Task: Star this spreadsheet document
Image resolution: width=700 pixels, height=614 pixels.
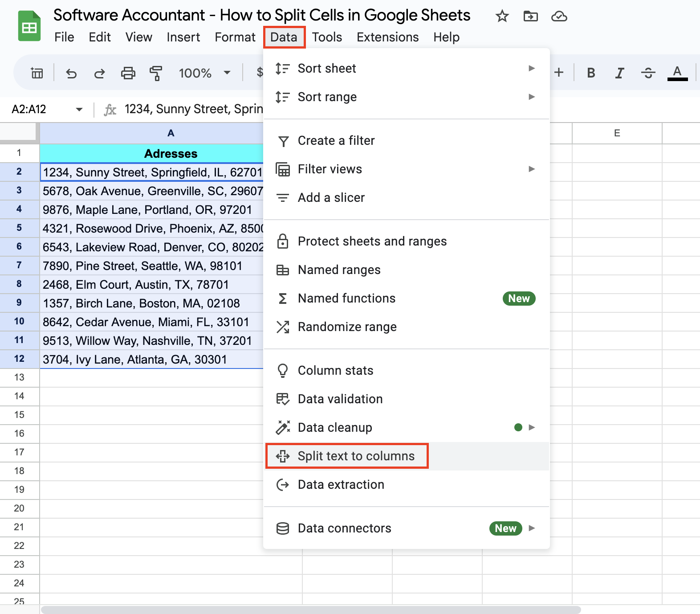Action: 502,16
